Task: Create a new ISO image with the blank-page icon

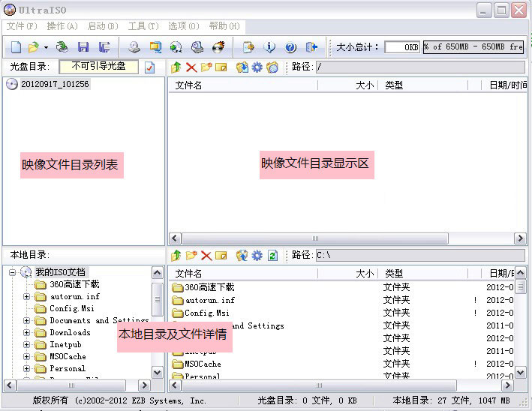Action: point(16,47)
